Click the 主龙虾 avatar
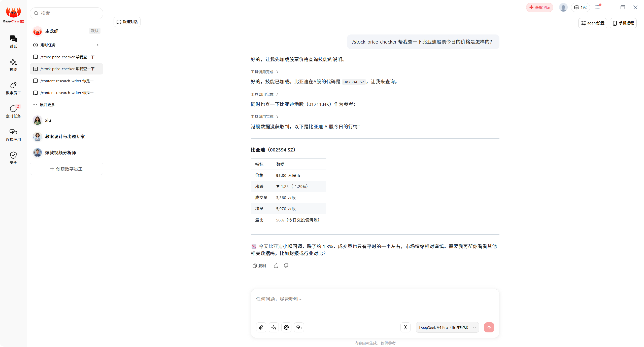 tap(38, 31)
